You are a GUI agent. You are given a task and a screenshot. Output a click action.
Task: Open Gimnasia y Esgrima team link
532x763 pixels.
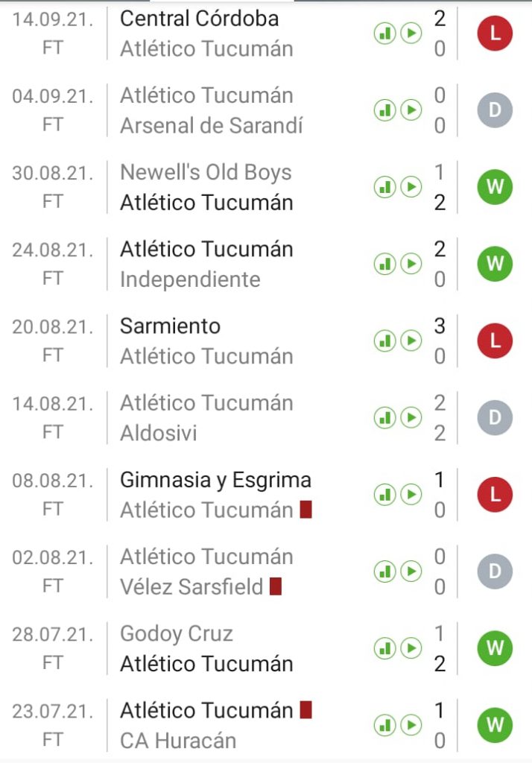click(x=215, y=480)
